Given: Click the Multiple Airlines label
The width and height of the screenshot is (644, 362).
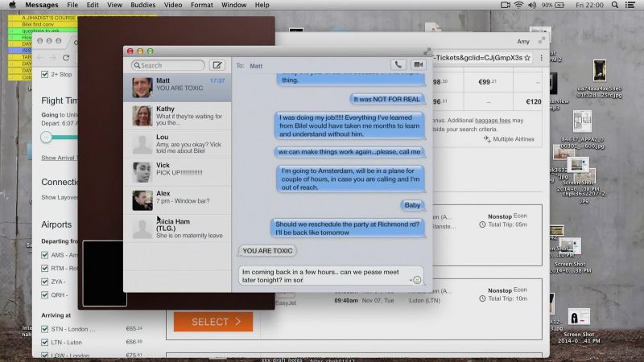Looking at the screenshot, I should click(x=509, y=139).
